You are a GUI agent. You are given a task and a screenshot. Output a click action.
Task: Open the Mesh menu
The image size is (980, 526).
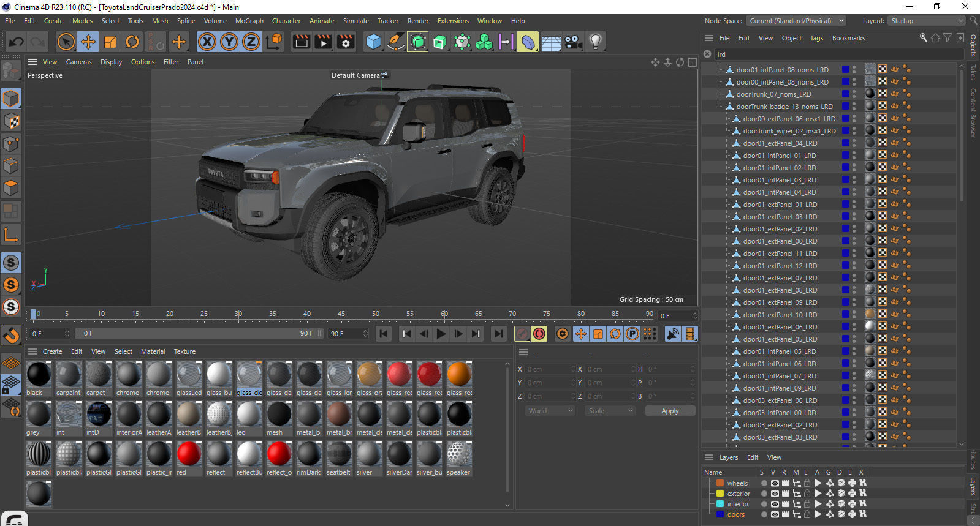point(160,21)
